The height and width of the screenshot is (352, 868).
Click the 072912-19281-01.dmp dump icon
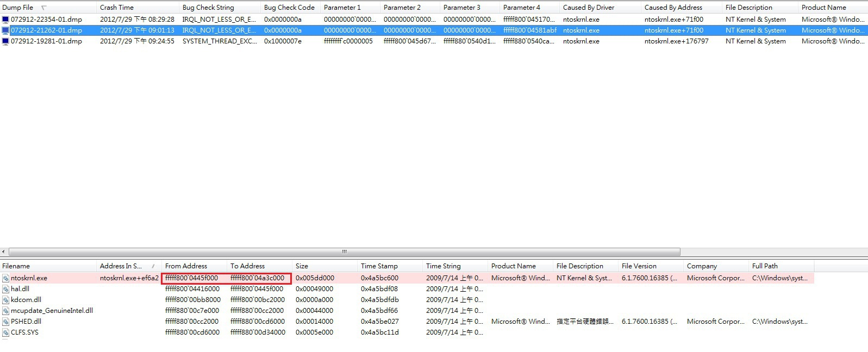tap(5, 41)
